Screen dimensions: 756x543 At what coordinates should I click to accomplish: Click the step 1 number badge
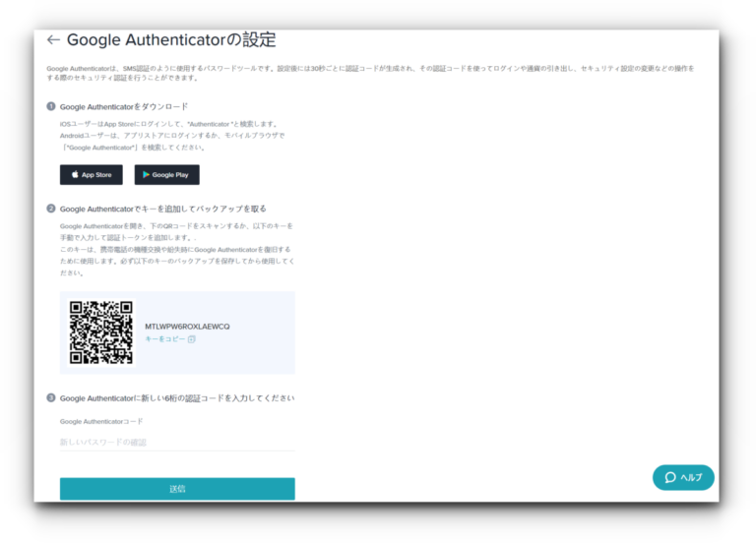pos(51,106)
